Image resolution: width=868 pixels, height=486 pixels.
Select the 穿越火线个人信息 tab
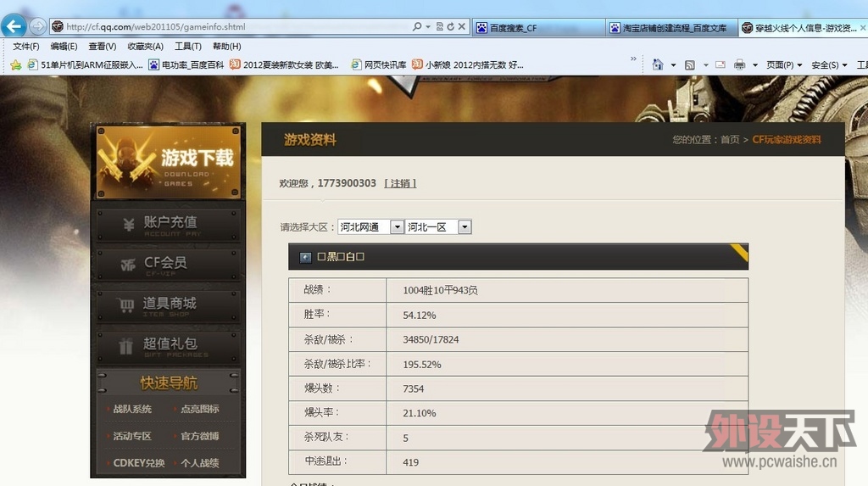pos(803,28)
